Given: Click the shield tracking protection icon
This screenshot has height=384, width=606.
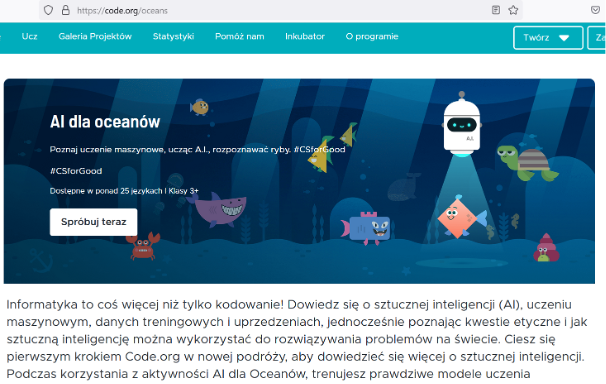Looking at the screenshot, I should click(48, 10).
